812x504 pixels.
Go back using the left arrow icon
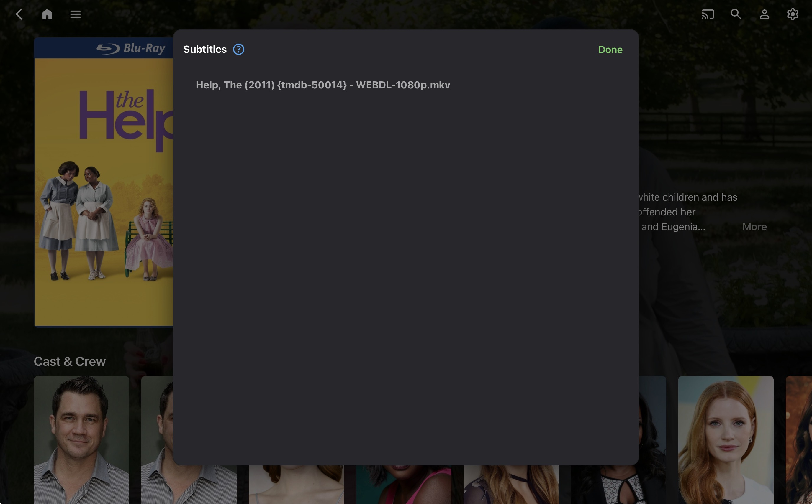pos(19,14)
